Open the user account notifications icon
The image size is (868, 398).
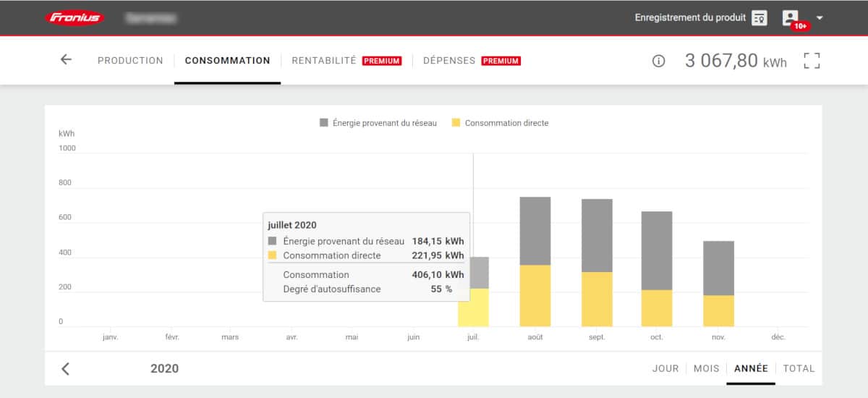pyautogui.click(x=791, y=18)
